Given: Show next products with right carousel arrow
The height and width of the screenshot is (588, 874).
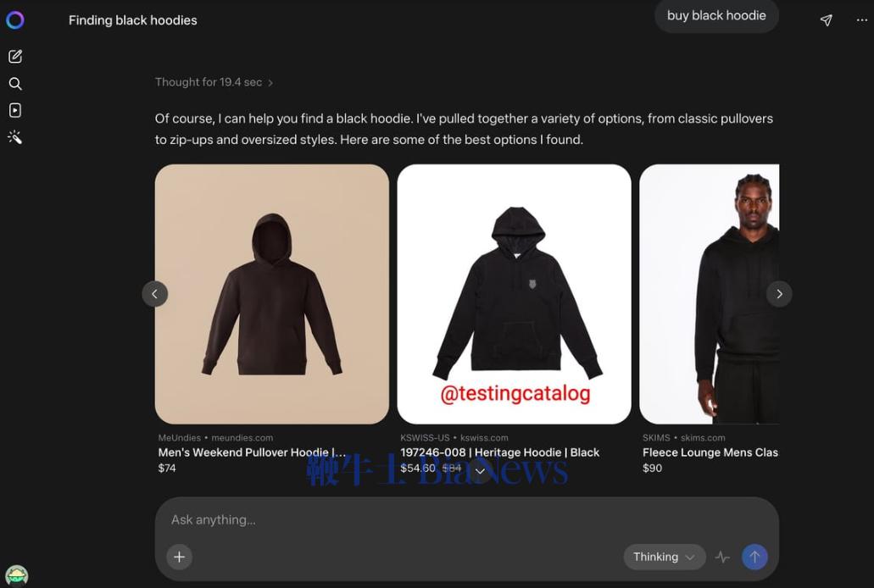Looking at the screenshot, I should pyautogui.click(x=779, y=294).
